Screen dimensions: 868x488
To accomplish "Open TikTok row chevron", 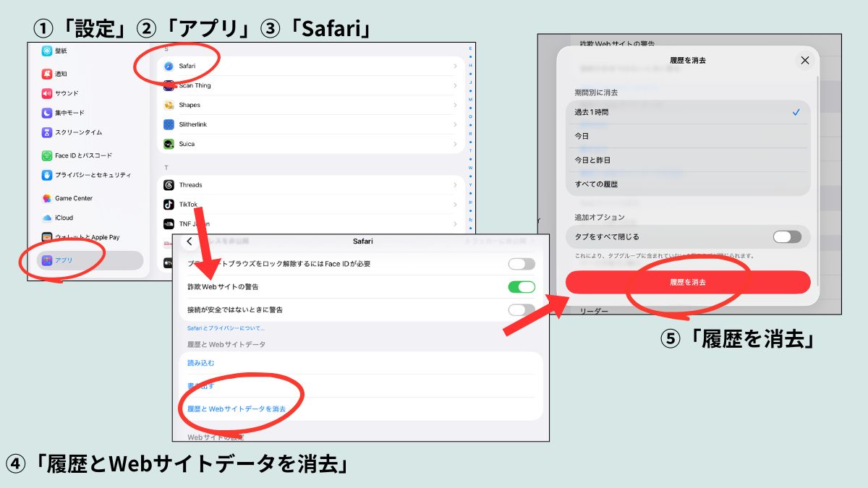I will coord(455,205).
